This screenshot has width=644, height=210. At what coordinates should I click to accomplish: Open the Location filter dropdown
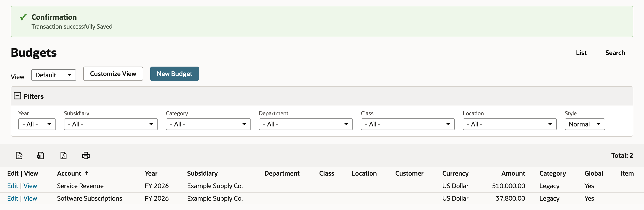point(510,124)
